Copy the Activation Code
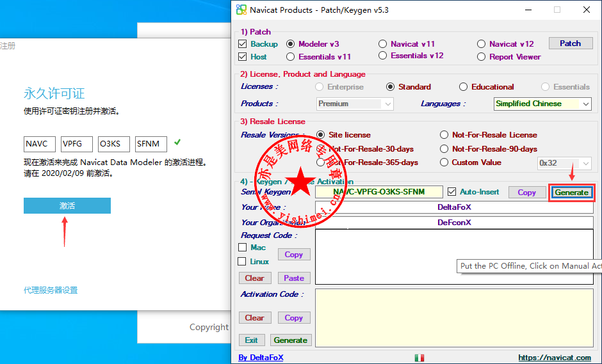The width and height of the screenshot is (602, 364). 294,318
